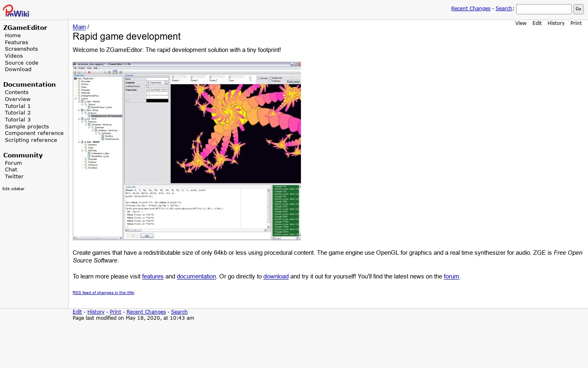This screenshot has height=368, width=588.
Task: Click Edit sidebar link
Action: click(13, 189)
